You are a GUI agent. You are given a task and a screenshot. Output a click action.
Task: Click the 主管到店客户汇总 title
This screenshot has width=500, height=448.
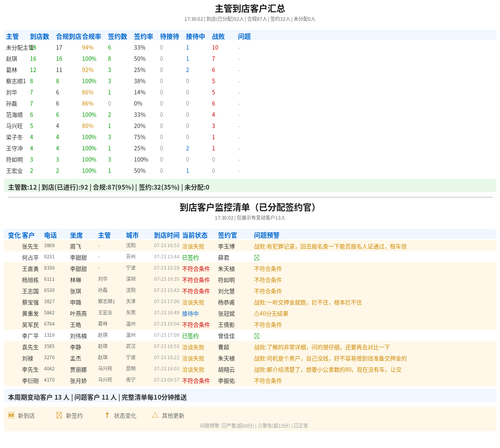click(x=250, y=8)
